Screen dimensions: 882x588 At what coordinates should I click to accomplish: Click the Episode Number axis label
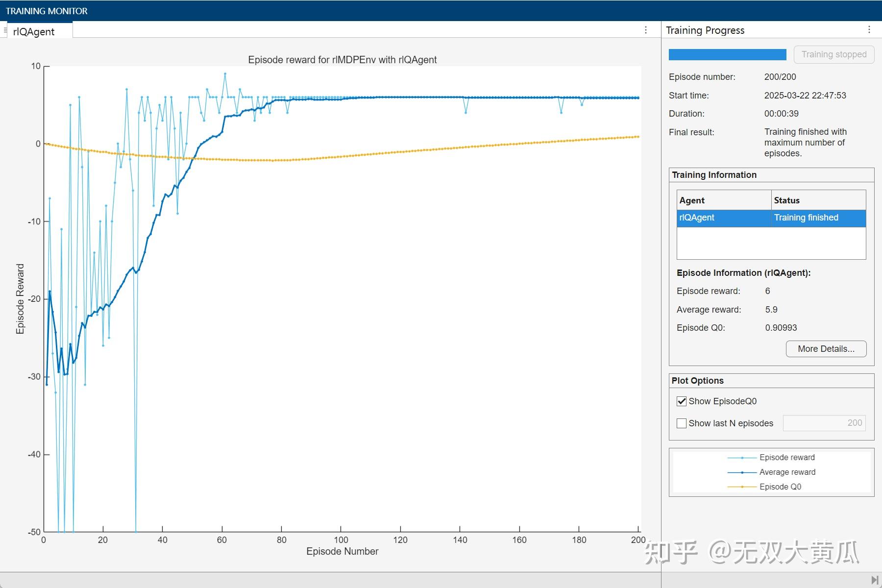tap(343, 551)
